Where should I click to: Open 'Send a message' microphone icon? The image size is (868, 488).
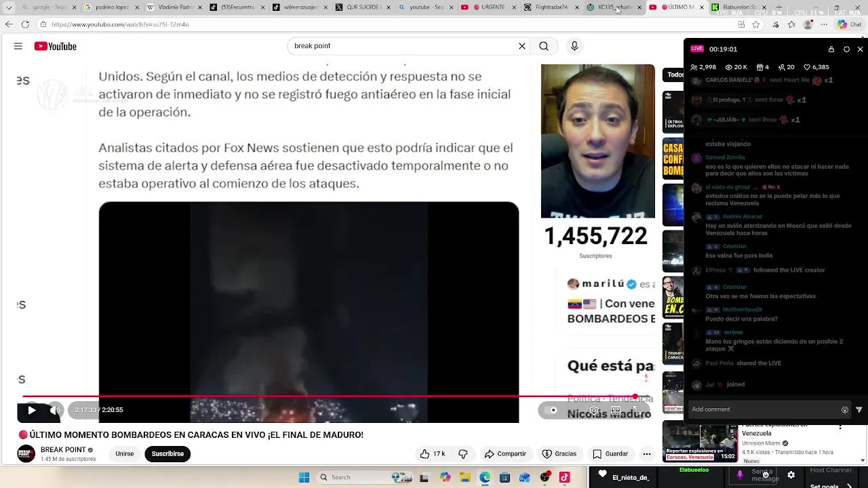click(740, 474)
